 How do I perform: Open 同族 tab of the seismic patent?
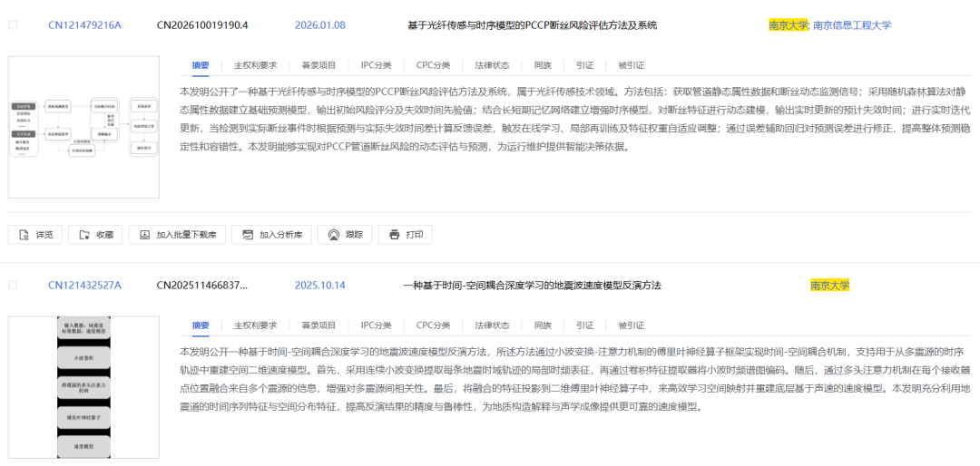click(543, 325)
